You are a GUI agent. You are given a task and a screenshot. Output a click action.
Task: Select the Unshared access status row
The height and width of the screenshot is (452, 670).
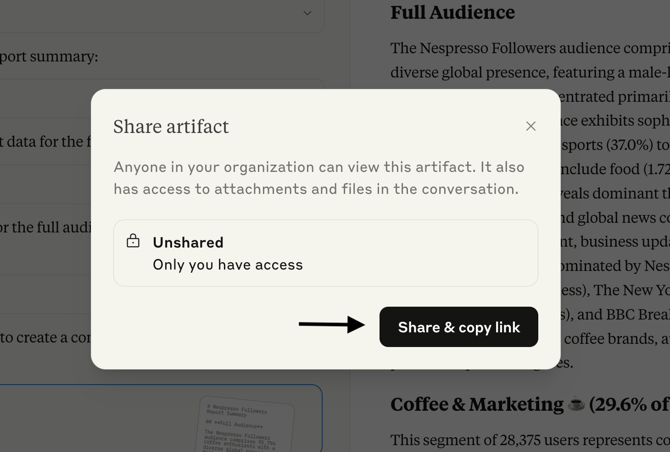(x=326, y=253)
